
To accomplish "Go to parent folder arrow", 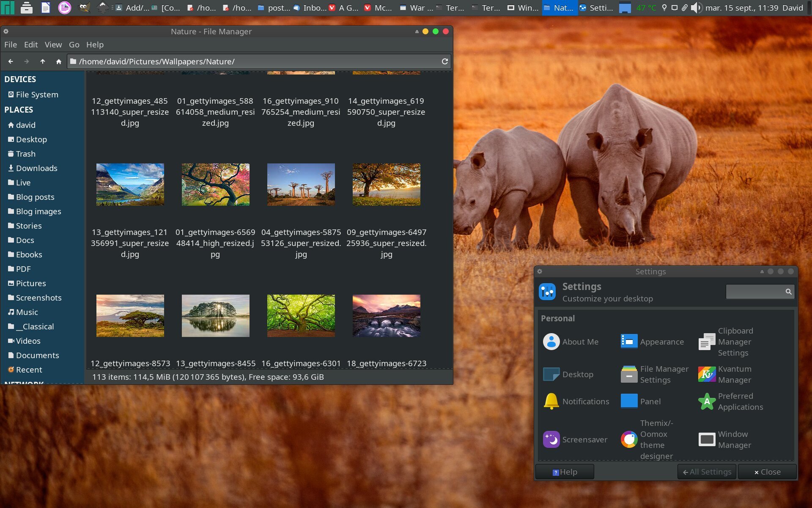I will pyautogui.click(x=43, y=61).
